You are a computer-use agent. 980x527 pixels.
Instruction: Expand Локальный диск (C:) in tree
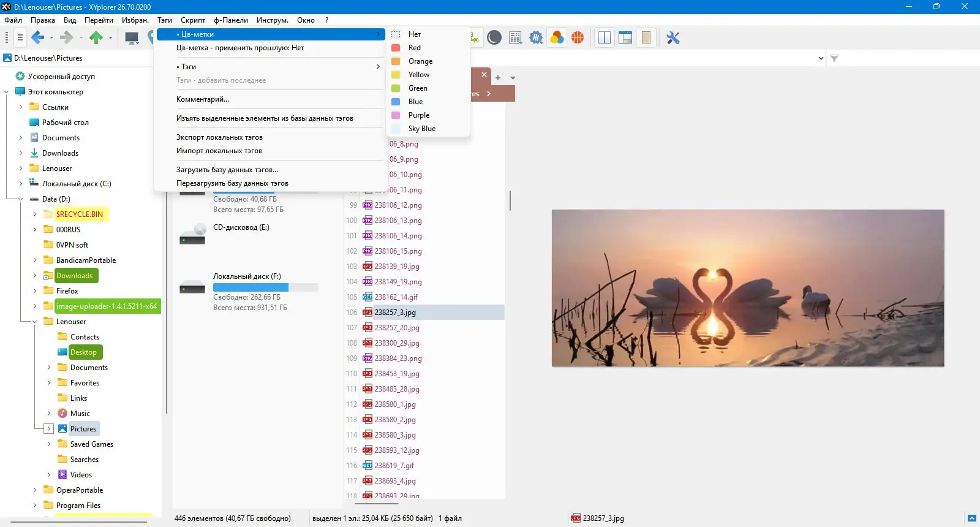[x=21, y=184]
